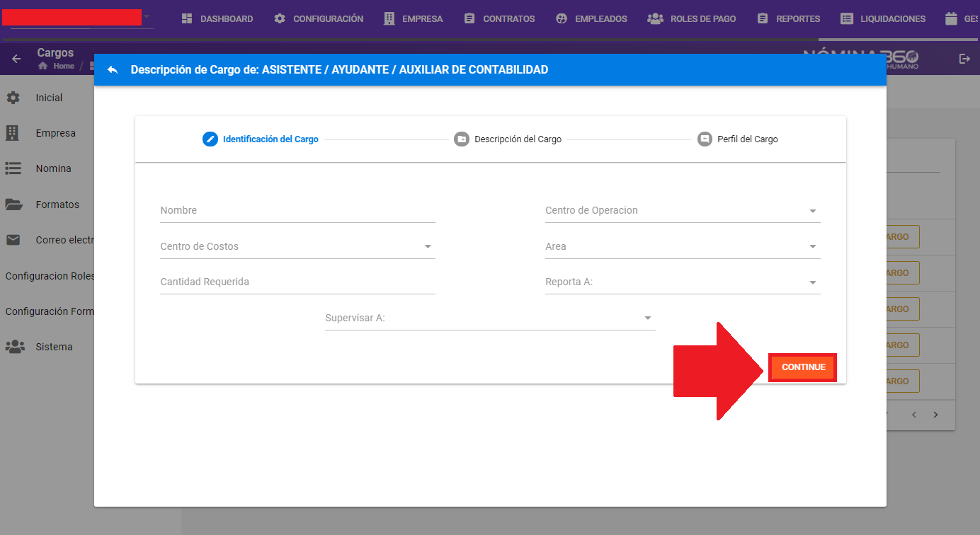Click the logout icon at top right
Screen dimensions: 980x535
(x=964, y=59)
